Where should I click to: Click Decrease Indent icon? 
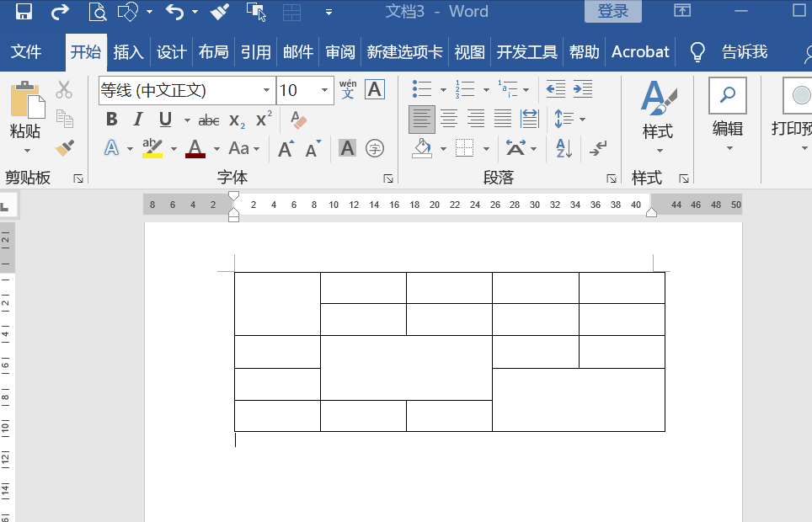(x=556, y=89)
